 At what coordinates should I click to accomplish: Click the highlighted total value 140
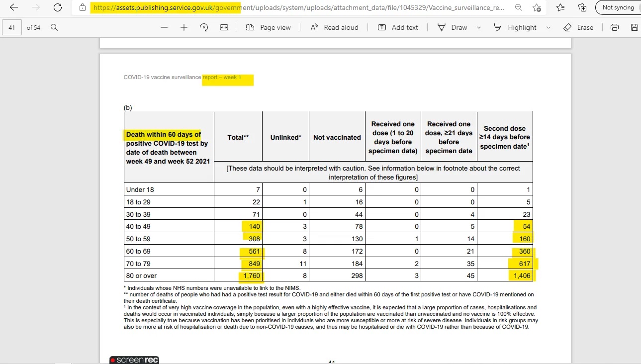pos(254,226)
